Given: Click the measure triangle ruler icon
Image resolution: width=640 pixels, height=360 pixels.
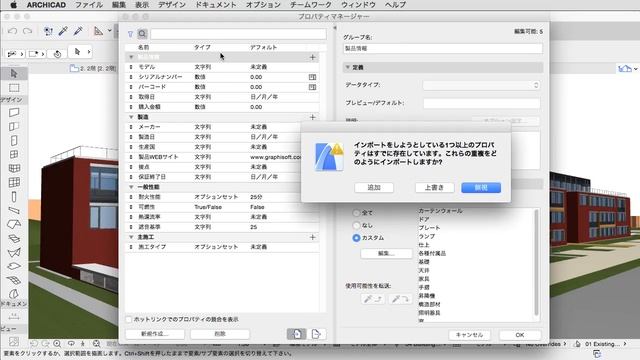Looking at the screenshot, I should [98, 31].
